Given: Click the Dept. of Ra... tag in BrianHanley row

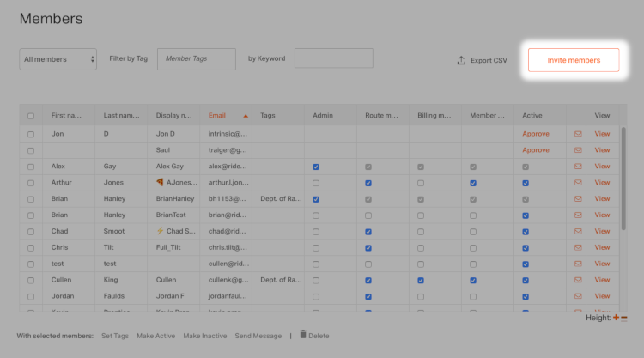Looking at the screenshot, I should [x=281, y=198].
